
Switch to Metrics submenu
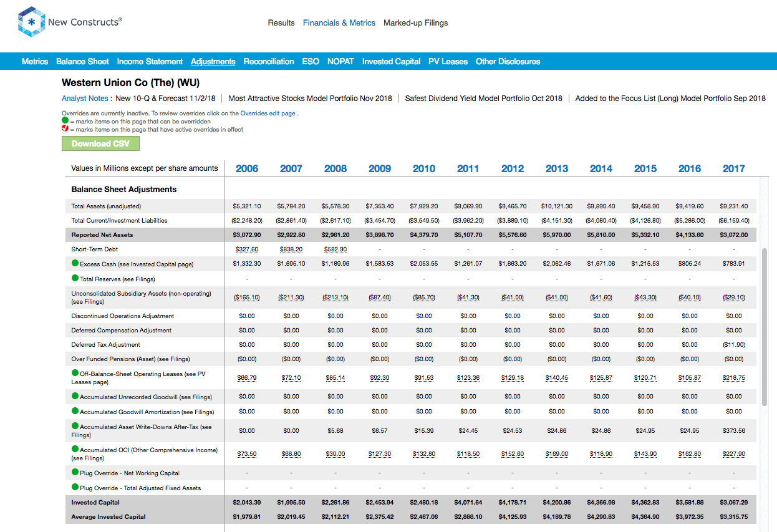(x=35, y=62)
